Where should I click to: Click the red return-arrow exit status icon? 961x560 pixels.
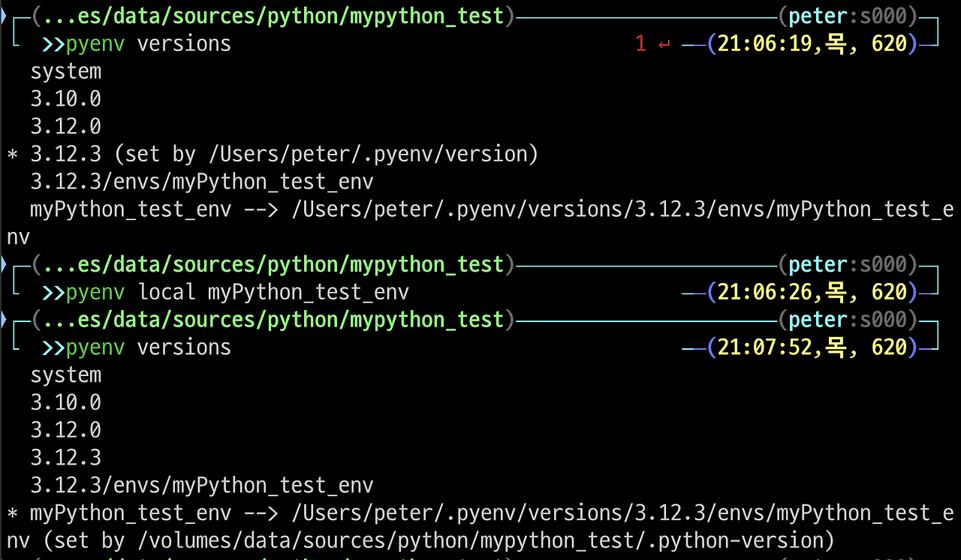pos(664,44)
